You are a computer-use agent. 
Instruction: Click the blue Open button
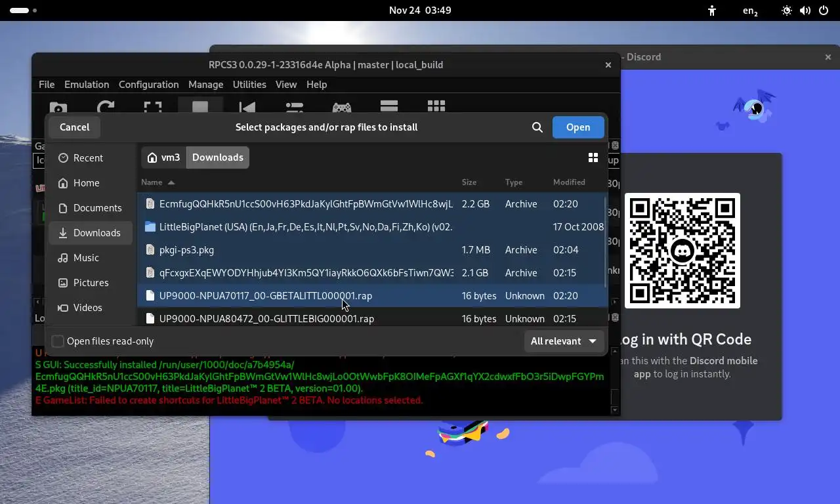(x=578, y=127)
